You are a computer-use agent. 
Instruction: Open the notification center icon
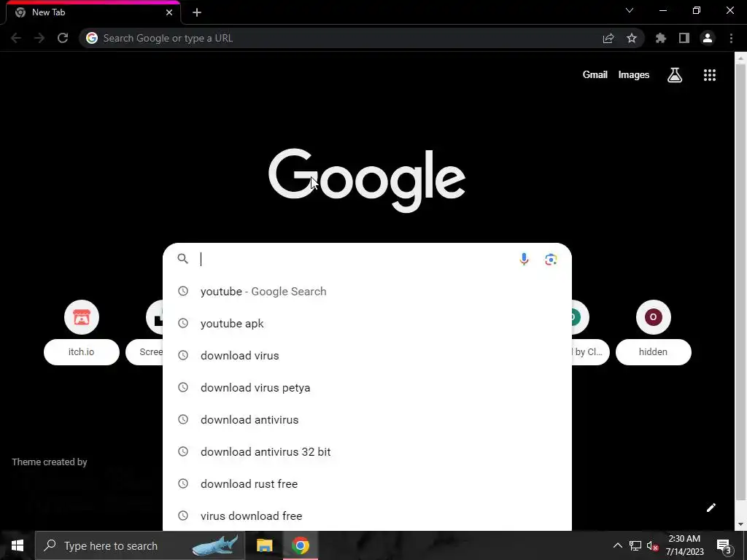pyautogui.click(x=724, y=545)
